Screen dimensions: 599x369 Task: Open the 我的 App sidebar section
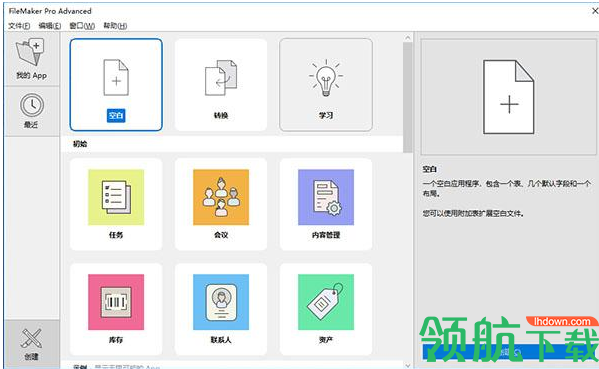32,59
